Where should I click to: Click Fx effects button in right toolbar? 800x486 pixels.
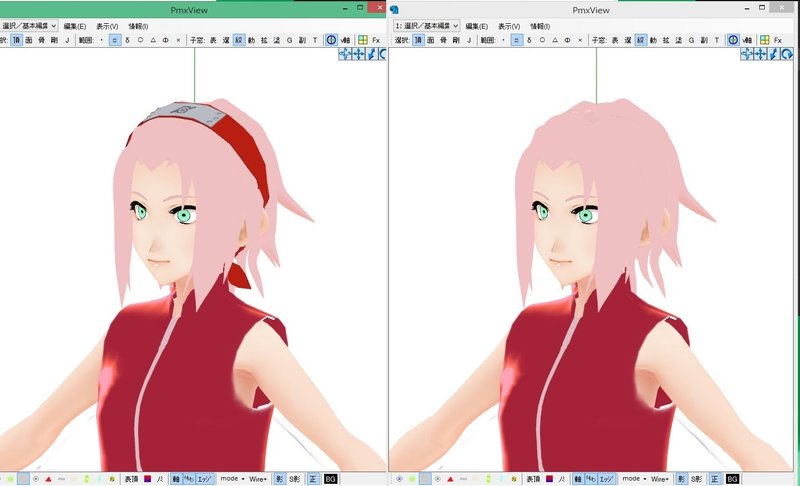(x=778, y=40)
